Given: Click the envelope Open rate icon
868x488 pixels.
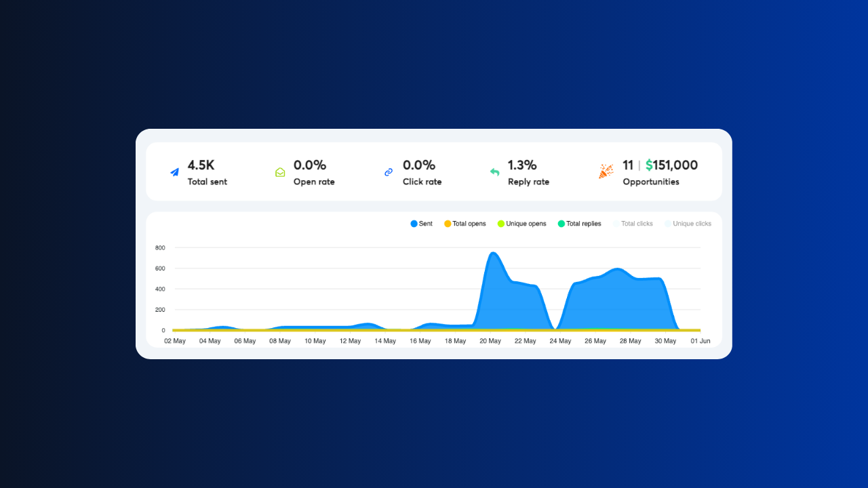Looking at the screenshot, I should (280, 172).
